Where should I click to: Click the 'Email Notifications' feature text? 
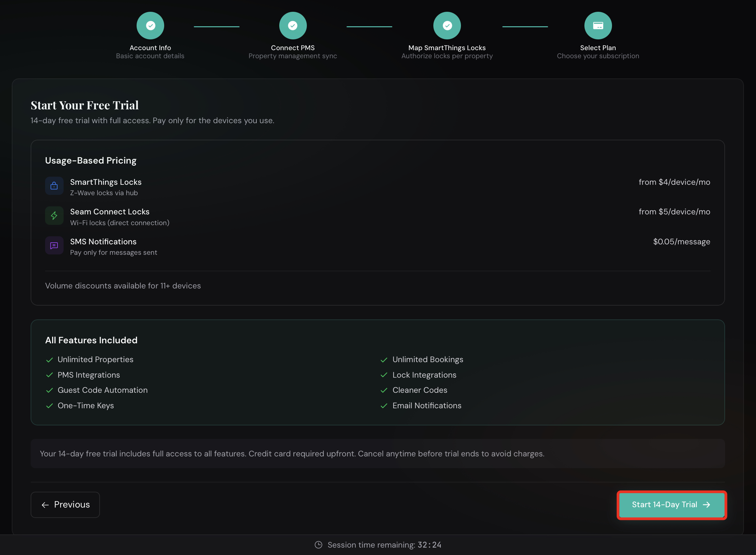(427, 406)
